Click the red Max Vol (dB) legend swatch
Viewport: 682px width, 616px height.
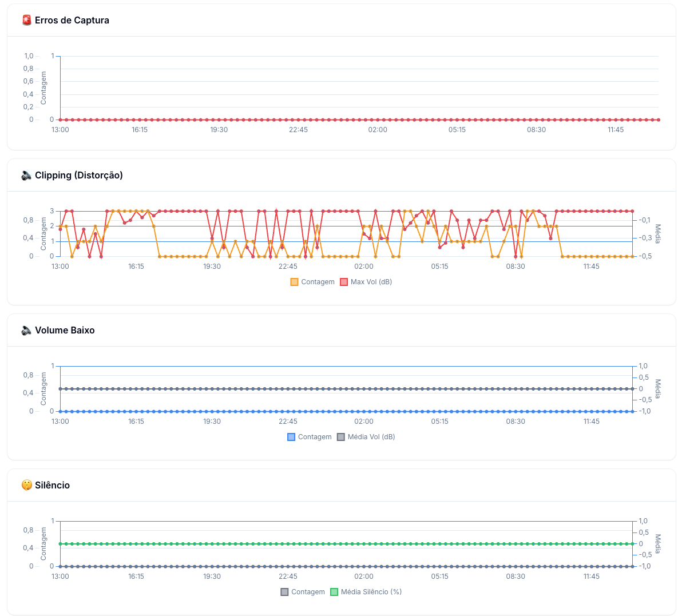pyautogui.click(x=344, y=282)
